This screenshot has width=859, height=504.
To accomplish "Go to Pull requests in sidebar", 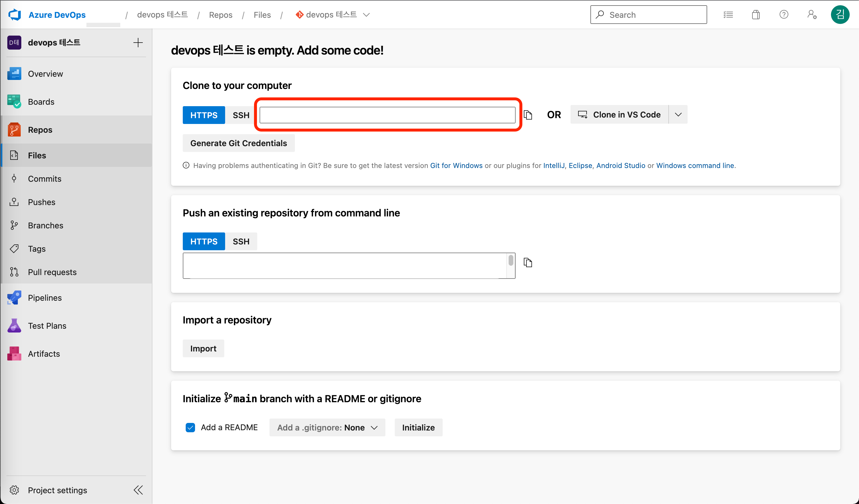I will (52, 272).
